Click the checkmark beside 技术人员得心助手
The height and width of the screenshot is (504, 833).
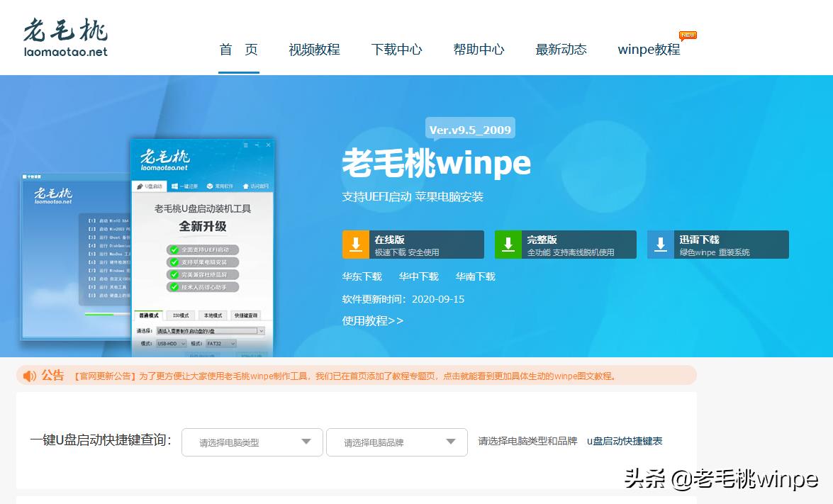coord(172,285)
